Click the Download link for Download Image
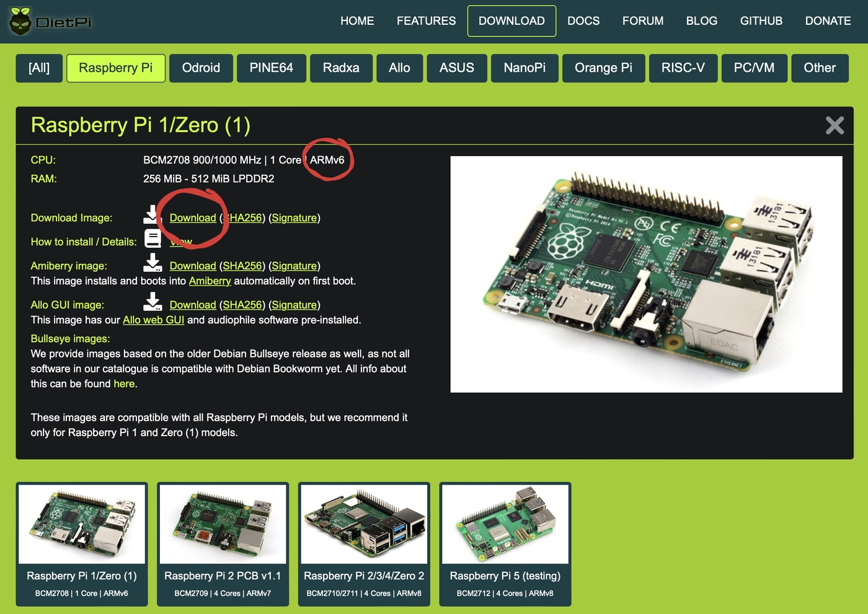The width and height of the screenshot is (868, 614). pyautogui.click(x=193, y=218)
